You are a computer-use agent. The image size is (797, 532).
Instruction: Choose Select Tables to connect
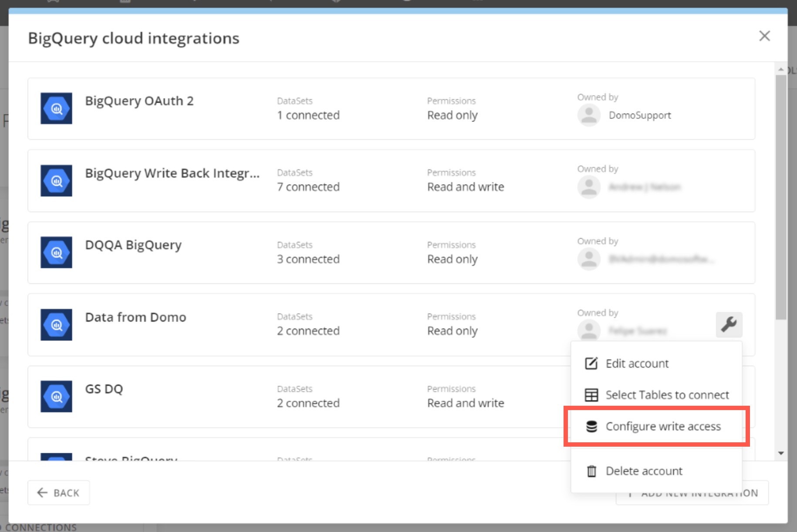(667, 395)
